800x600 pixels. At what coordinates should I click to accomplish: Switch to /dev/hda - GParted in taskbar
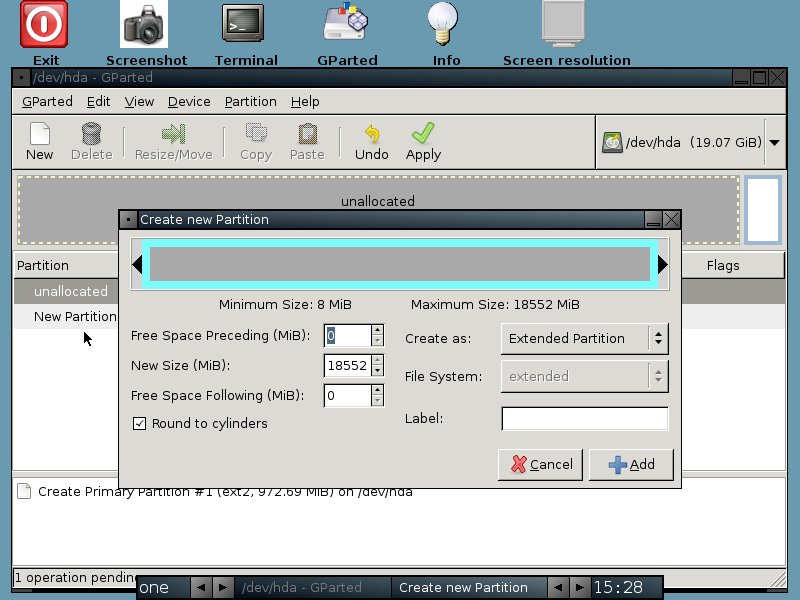coord(312,587)
